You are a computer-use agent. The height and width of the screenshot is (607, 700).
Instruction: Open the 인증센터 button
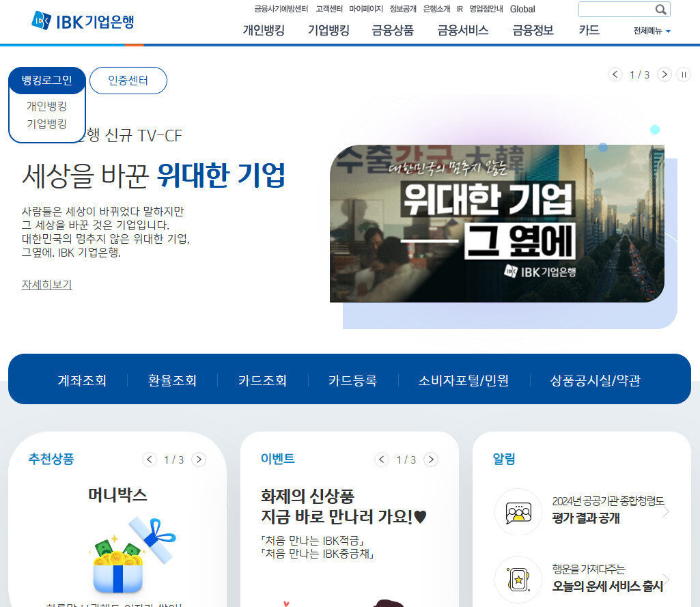click(128, 81)
